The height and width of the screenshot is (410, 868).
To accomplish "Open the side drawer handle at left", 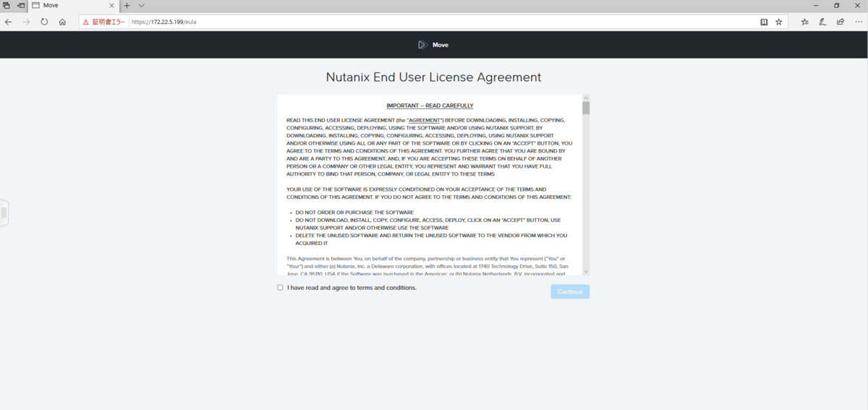I will [x=4, y=213].
